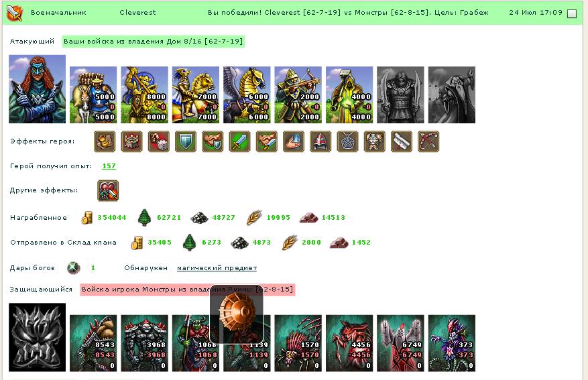Select the dice hero effect icon

(159, 141)
